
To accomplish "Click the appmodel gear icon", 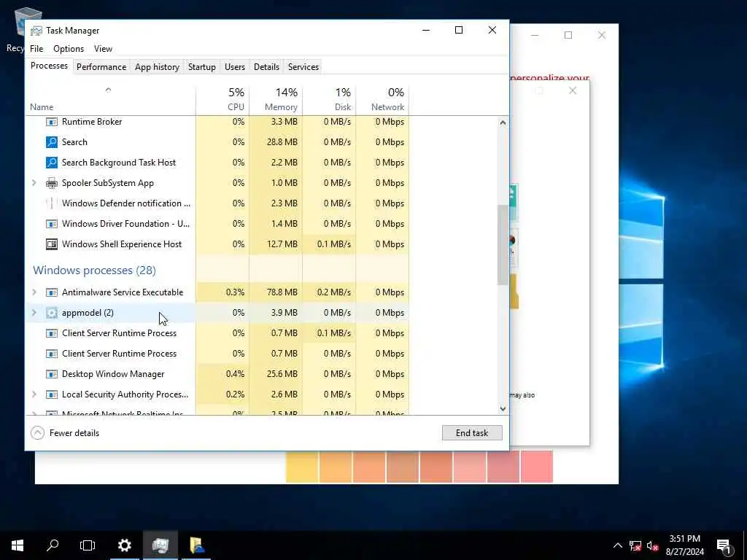I will 52,313.
